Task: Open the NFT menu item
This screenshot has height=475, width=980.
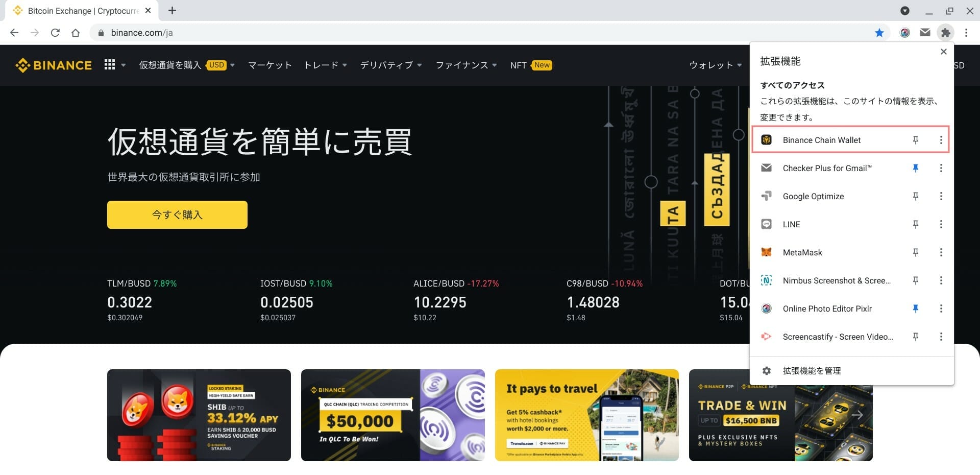Action: pyautogui.click(x=531, y=65)
